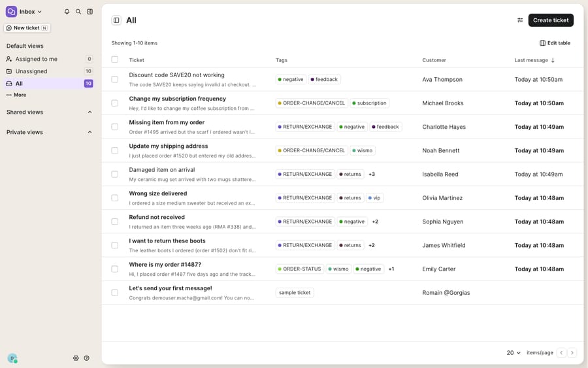Click the wismo tag on Noah Bennett ticket
588x368 pixels.
coord(362,150)
